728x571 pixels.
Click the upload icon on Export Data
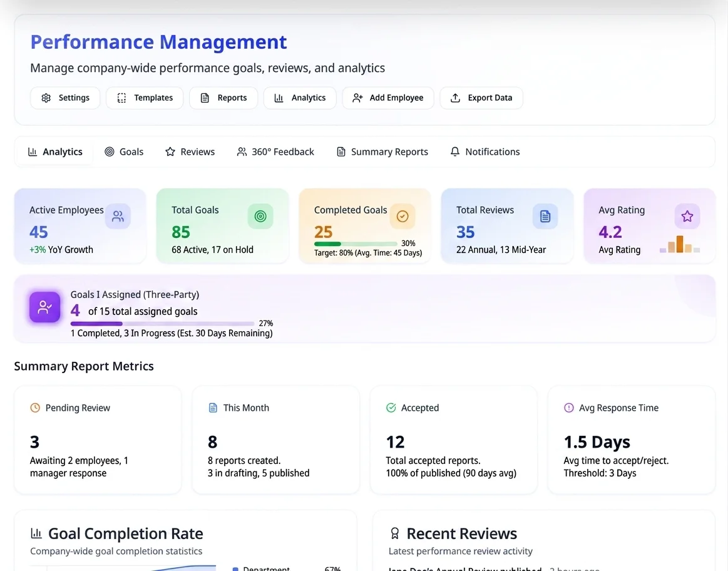[456, 98]
